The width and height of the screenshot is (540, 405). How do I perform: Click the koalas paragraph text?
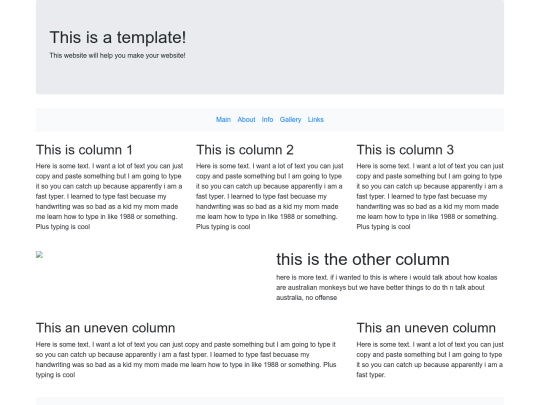(387, 288)
